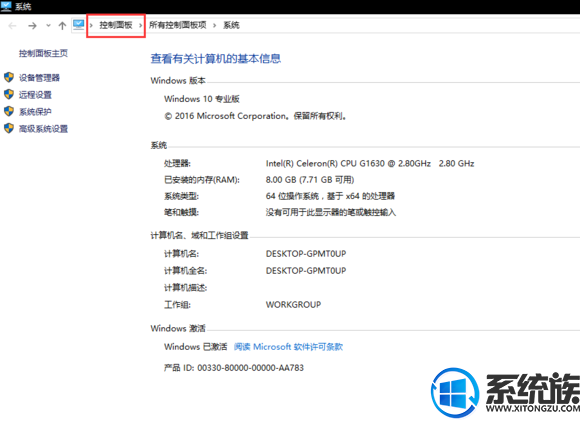
Task: Open 阅读 Microsoft 软件许可条款 link
Action: (289, 347)
